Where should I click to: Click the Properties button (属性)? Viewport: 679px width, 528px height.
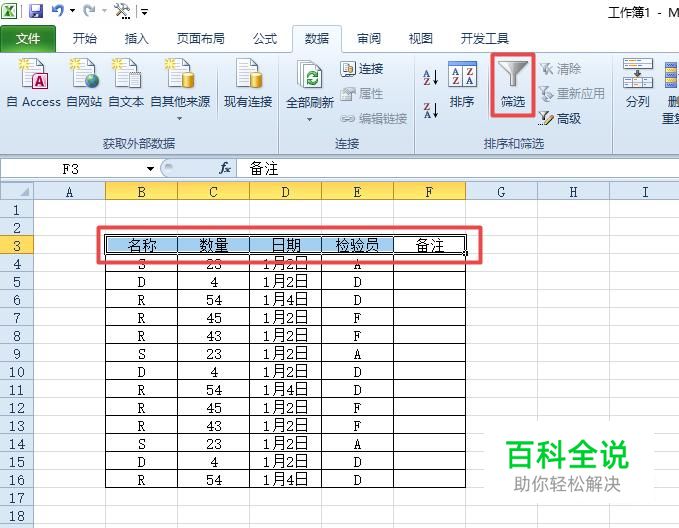point(362,94)
